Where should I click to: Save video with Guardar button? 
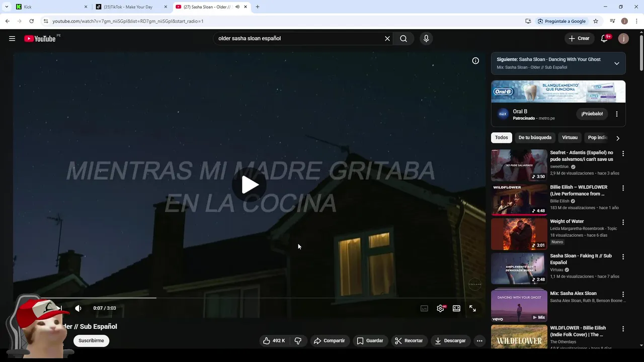point(370,341)
